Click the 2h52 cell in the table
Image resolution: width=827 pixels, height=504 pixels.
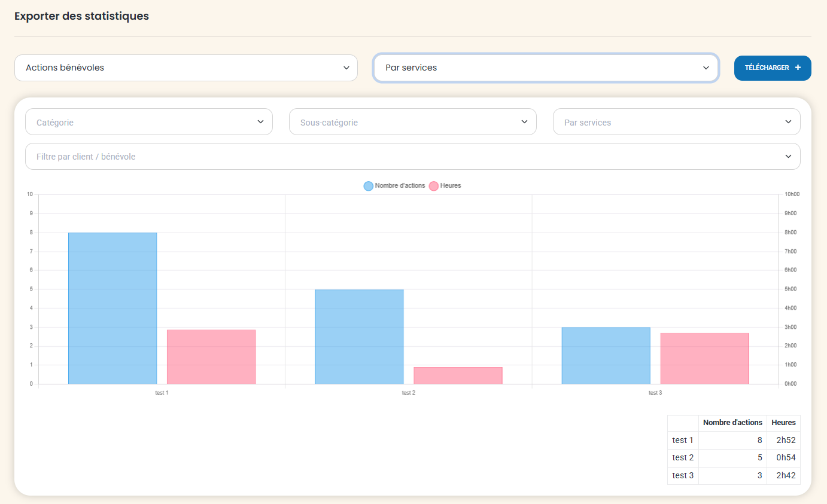tap(785, 441)
